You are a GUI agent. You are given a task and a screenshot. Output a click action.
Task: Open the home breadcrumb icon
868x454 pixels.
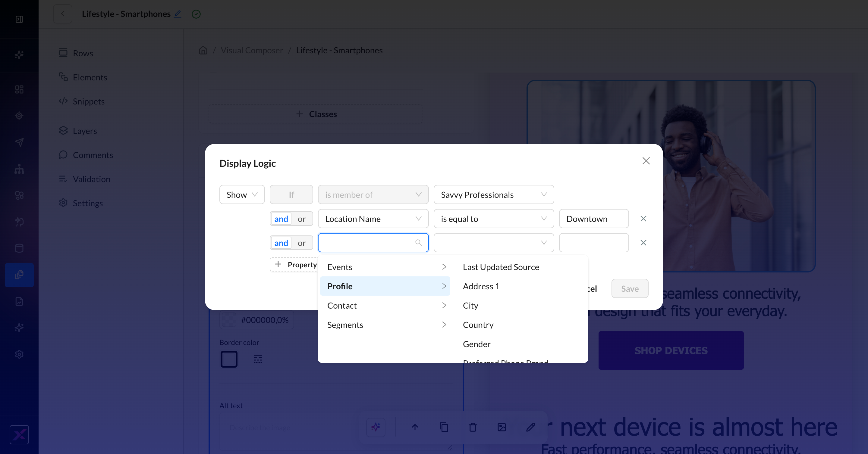203,51
